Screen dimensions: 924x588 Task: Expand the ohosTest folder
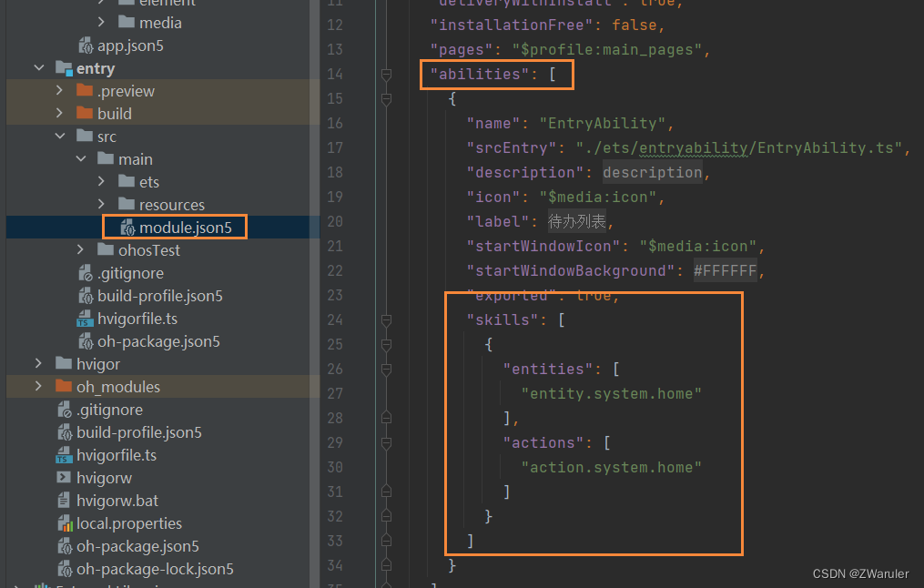81,249
